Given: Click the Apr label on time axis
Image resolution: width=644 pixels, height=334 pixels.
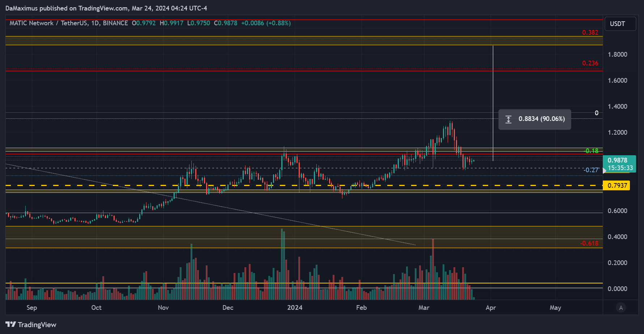Looking at the screenshot, I should click(491, 308).
